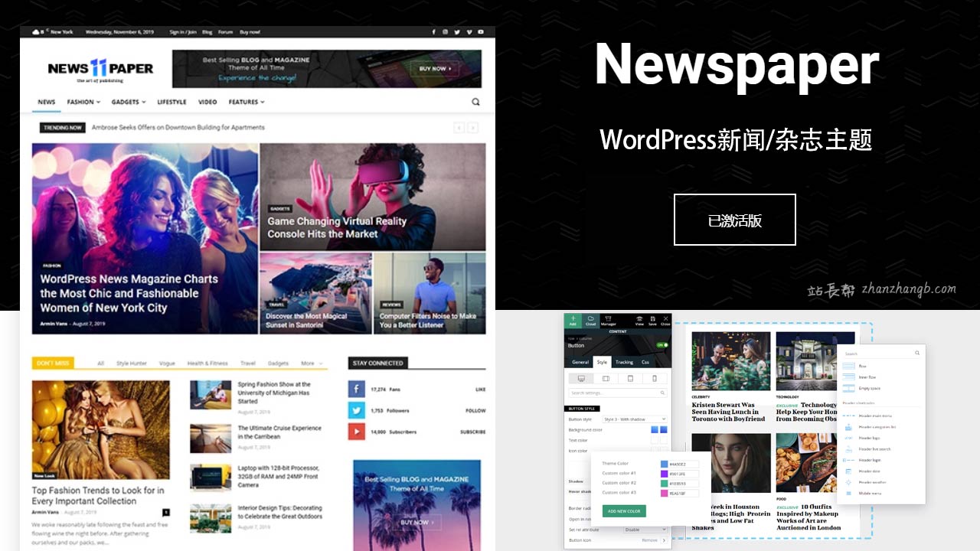Select the NEWS menu item

pyautogui.click(x=45, y=102)
